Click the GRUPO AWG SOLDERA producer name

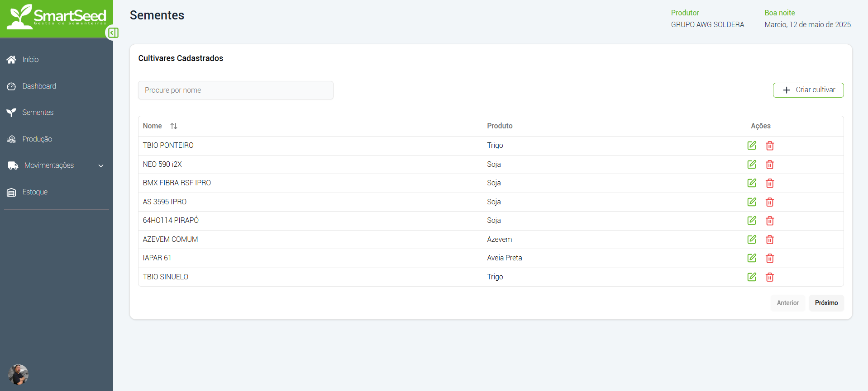707,25
